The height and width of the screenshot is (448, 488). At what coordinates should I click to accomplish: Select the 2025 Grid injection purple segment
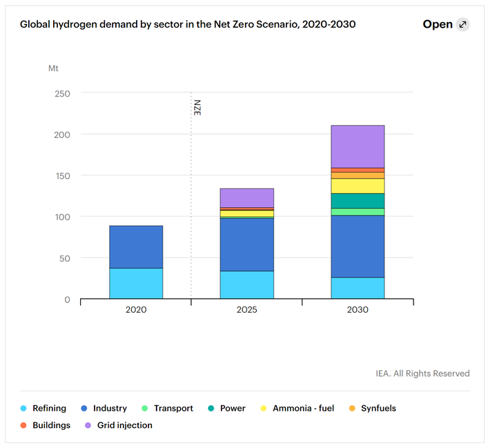click(246, 197)
